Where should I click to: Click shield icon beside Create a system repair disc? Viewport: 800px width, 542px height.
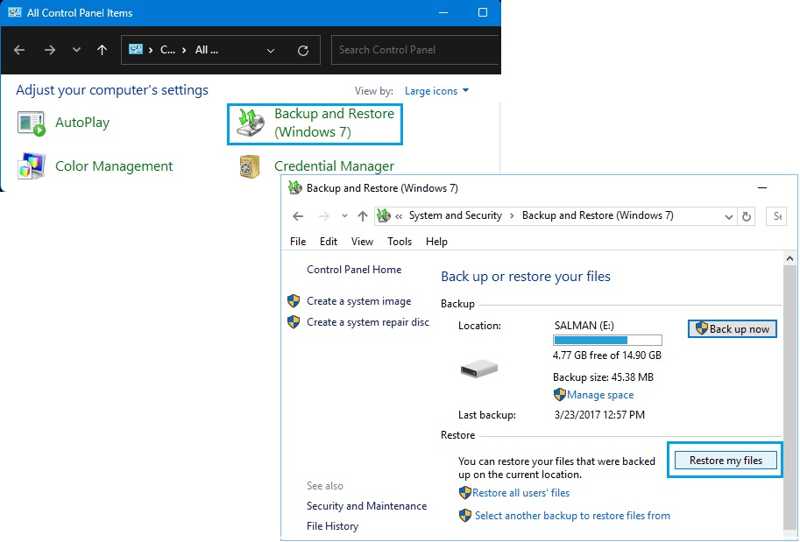click(x=293, y=322)
